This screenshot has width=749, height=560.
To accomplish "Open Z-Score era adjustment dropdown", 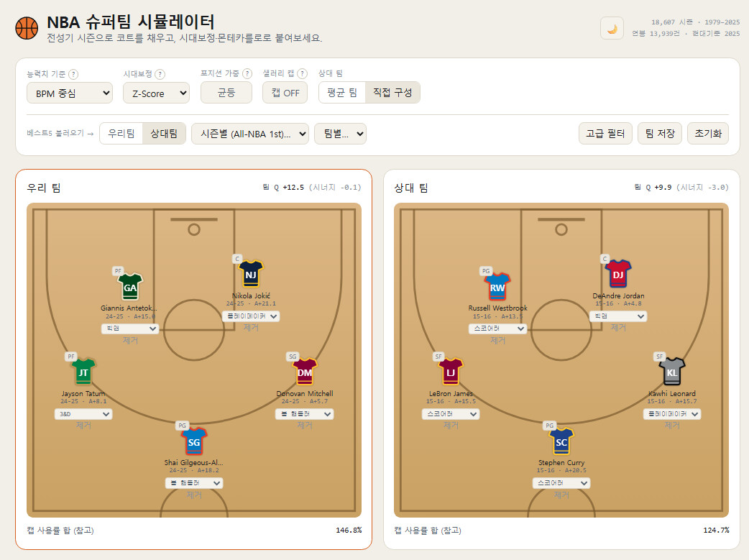I will pos(156,93).
